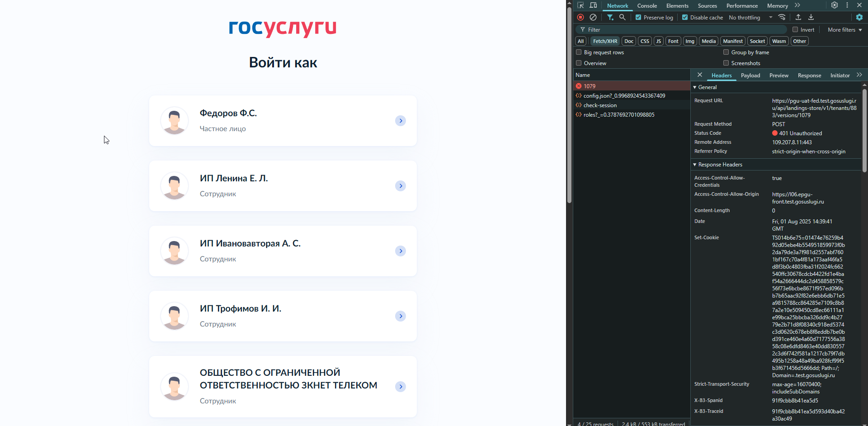Open the Initiator tab
Screen dimensions: 868x426
[840, 76]
